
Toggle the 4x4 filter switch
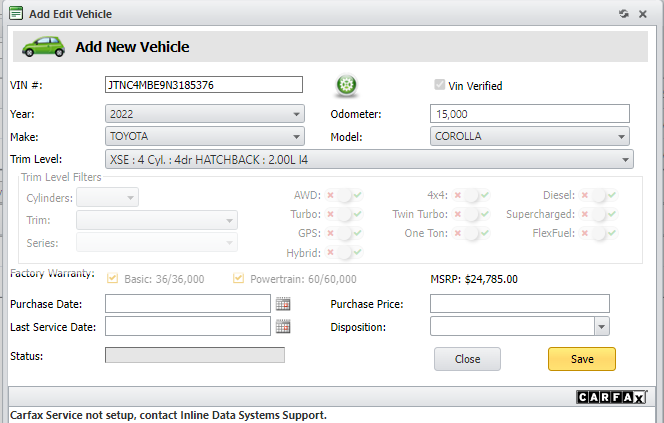point(471,195)
